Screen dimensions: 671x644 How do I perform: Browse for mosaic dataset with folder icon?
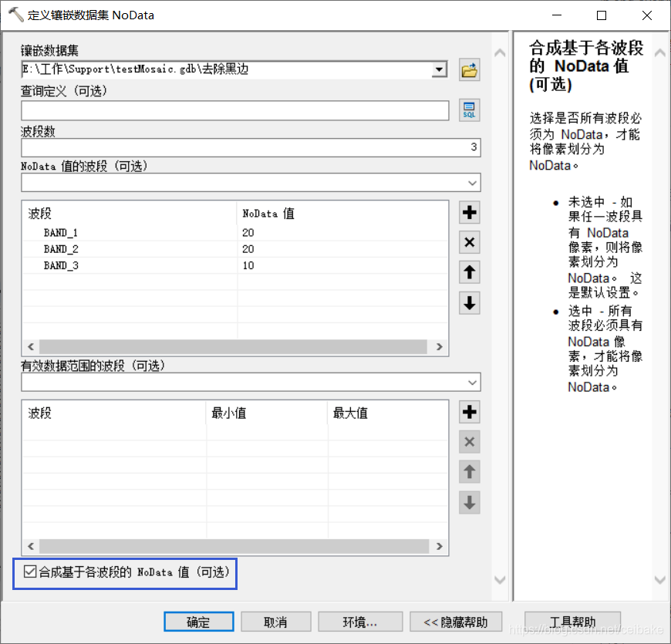(x=469, y=69)
